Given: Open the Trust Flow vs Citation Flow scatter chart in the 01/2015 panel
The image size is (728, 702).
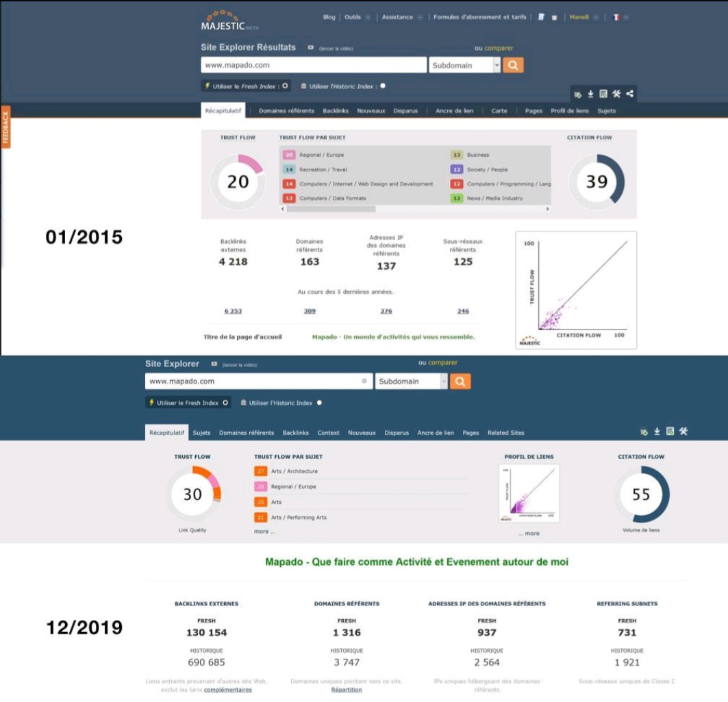Looking at the screenshot, I should [x=576, y=290].
